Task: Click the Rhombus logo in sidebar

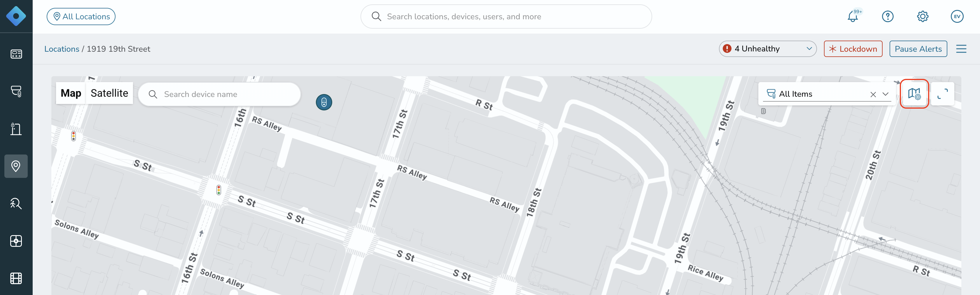Action: [16, 16]
